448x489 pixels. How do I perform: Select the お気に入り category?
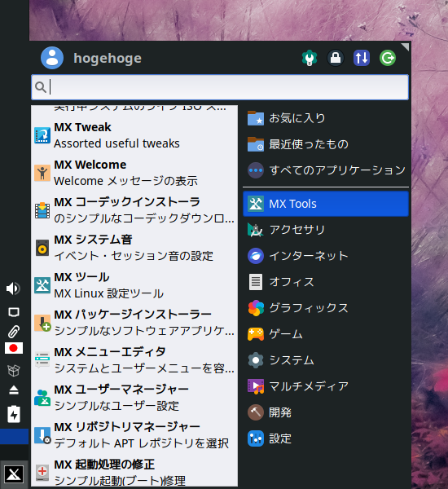point(326,118)
